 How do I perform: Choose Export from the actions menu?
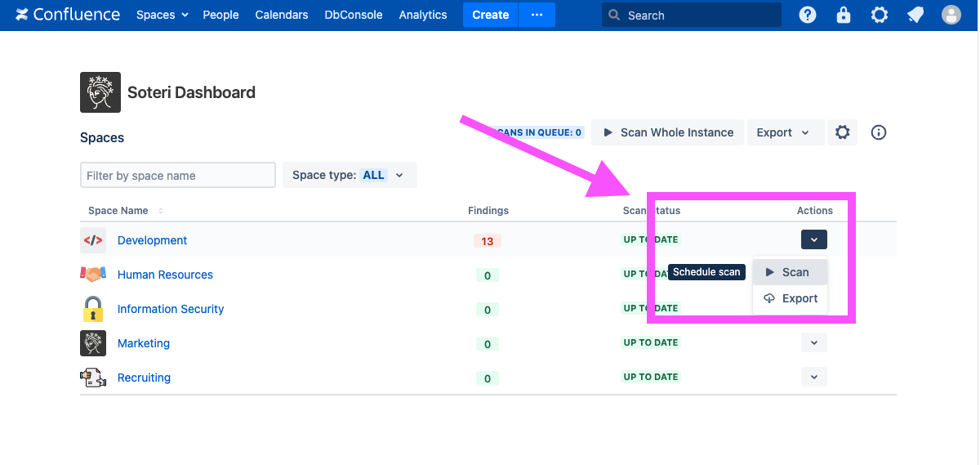click(x=790, y=298)
